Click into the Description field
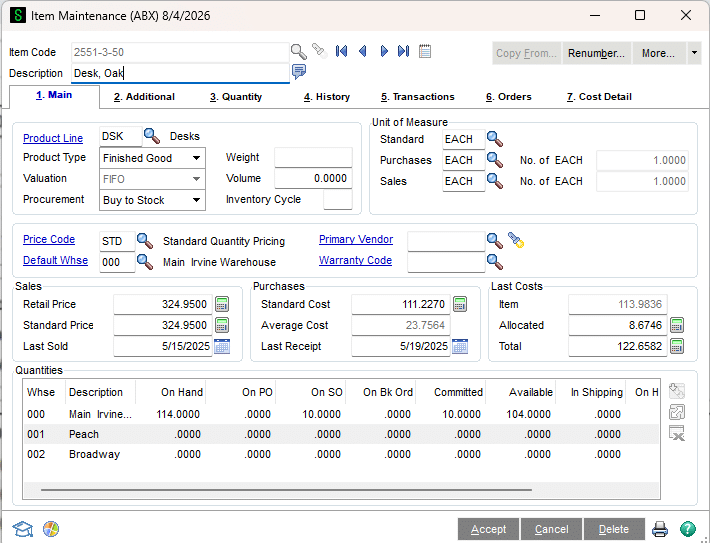This screenshot has width=710, height=543. click(180, 73)
